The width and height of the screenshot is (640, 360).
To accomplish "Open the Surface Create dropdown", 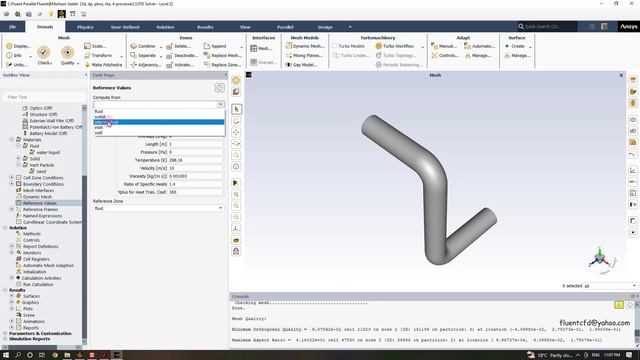I will pos(530,47).
